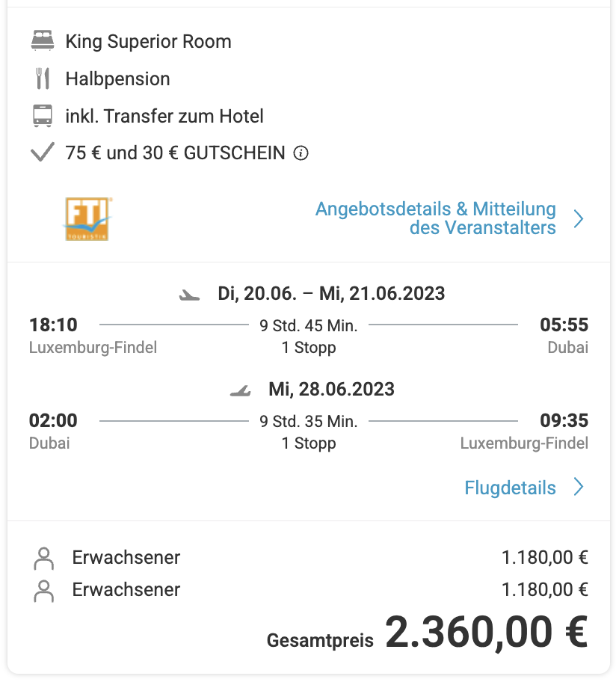
Task: Expand the chevron next to Flugdetails
Action: click(579, 487)
